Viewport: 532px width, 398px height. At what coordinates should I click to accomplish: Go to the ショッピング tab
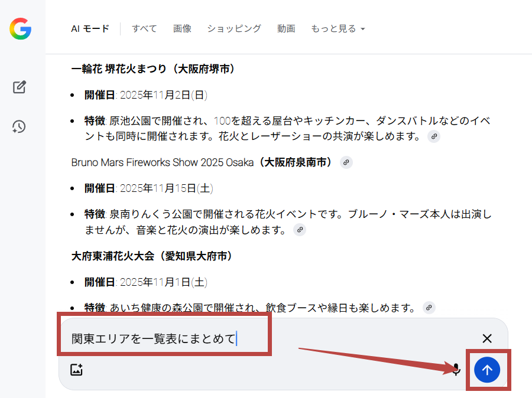pos(234,28)
